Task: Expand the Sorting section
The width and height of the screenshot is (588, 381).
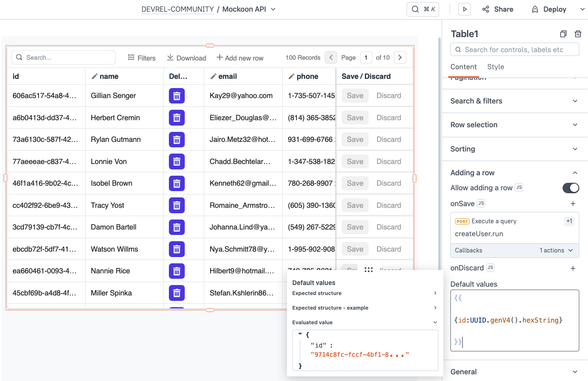Action: (515, 149)
